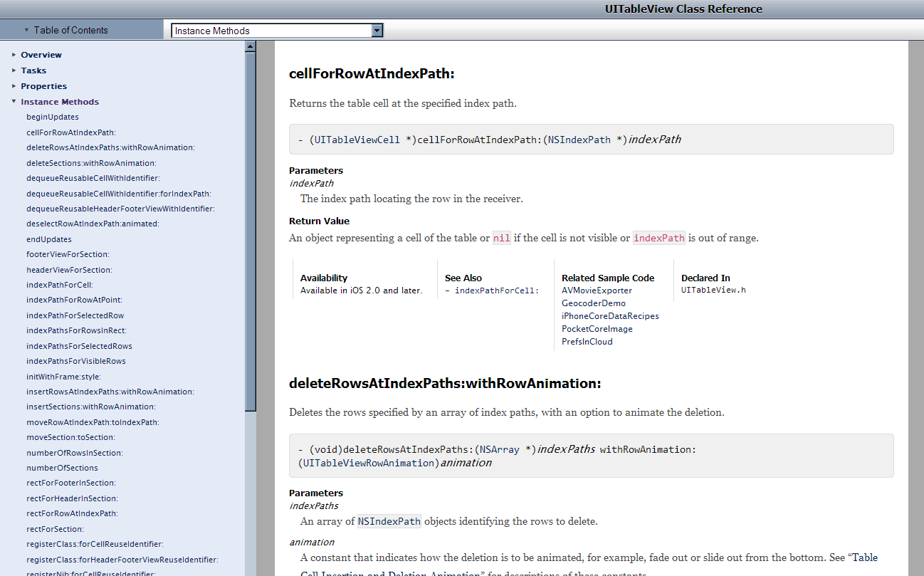The width and height of the screenshot is (924, 576).
Task: Select numberOfSections in the sidebar
Action: (x=63, y=468)
